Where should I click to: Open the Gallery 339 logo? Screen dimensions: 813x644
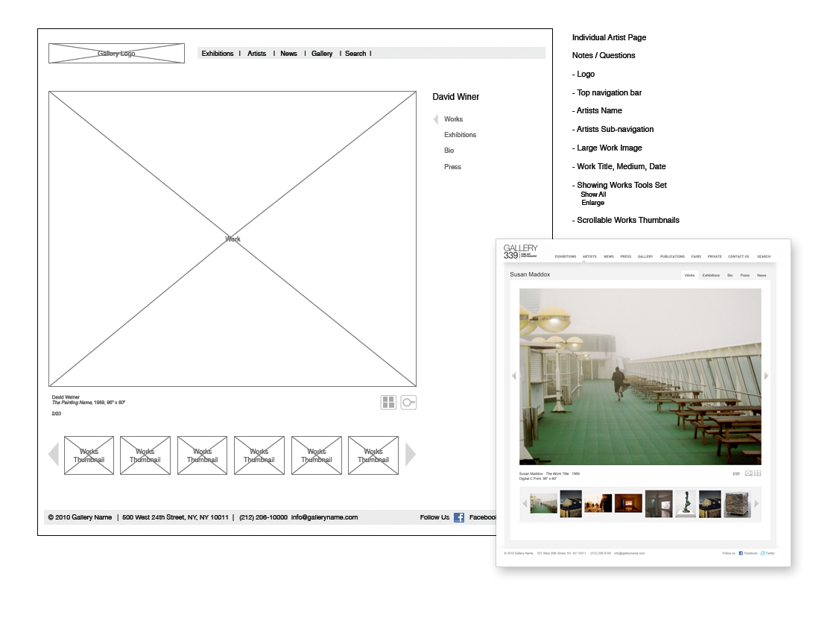pyautogui.click(x=522, y=251)
